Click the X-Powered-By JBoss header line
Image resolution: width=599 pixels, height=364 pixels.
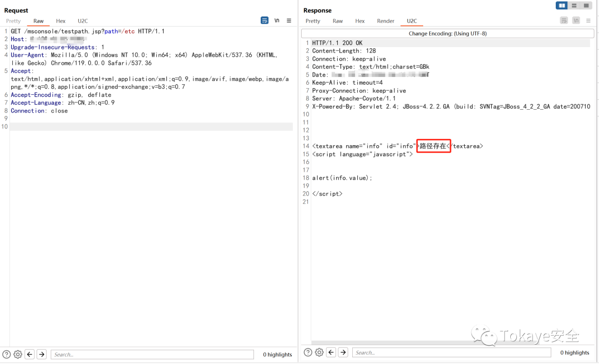[x=451, y=106]
